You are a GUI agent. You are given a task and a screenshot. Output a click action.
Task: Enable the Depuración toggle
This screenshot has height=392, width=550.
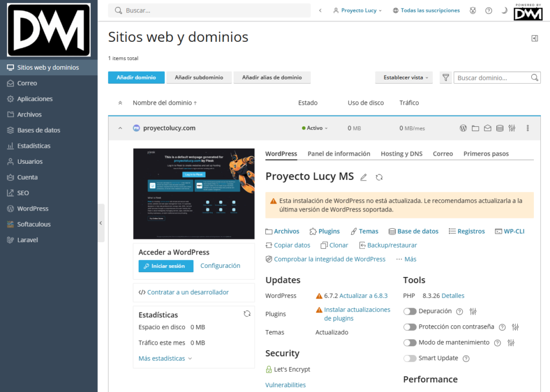coord(410,311)
